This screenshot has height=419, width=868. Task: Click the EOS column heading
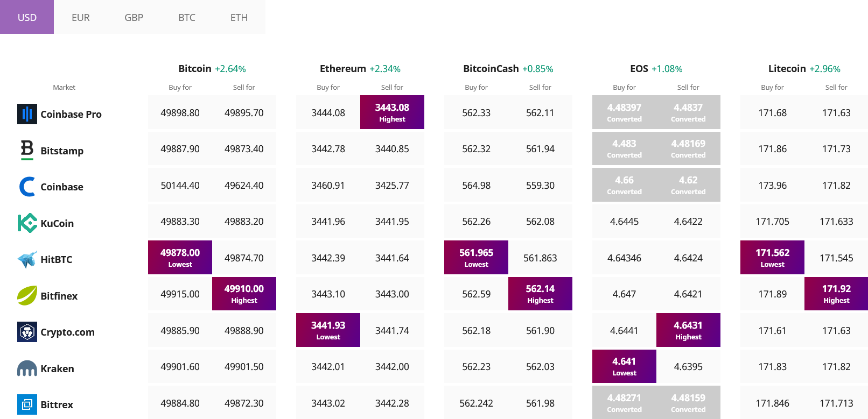(x=639, y=68)
